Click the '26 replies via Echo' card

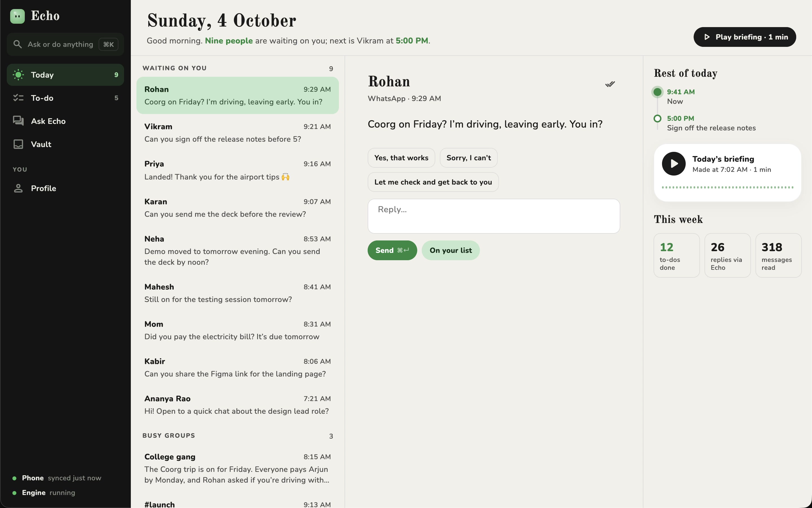click(x=727, y=255)
